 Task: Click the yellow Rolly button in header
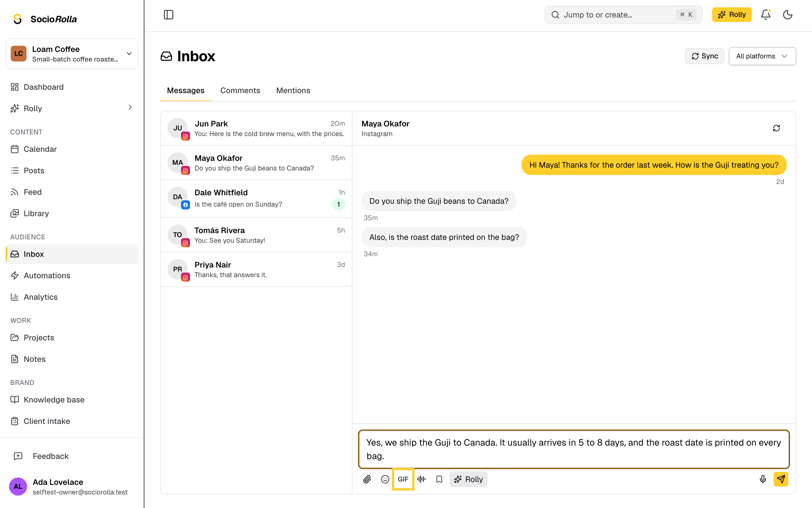point(731,15)
